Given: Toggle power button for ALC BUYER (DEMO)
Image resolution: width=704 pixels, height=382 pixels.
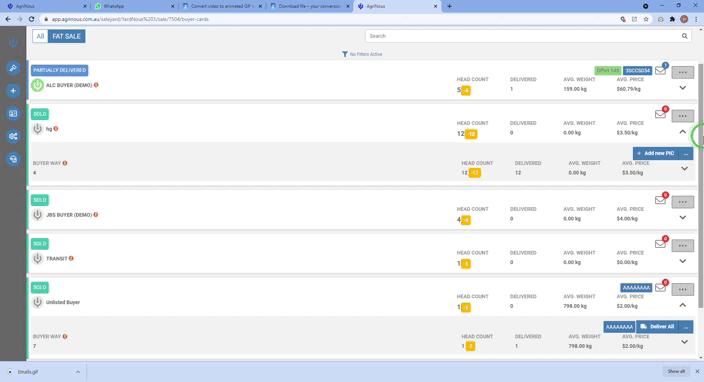Looking at the screenshot, I should pyautogui.click(x=37, y=85).
